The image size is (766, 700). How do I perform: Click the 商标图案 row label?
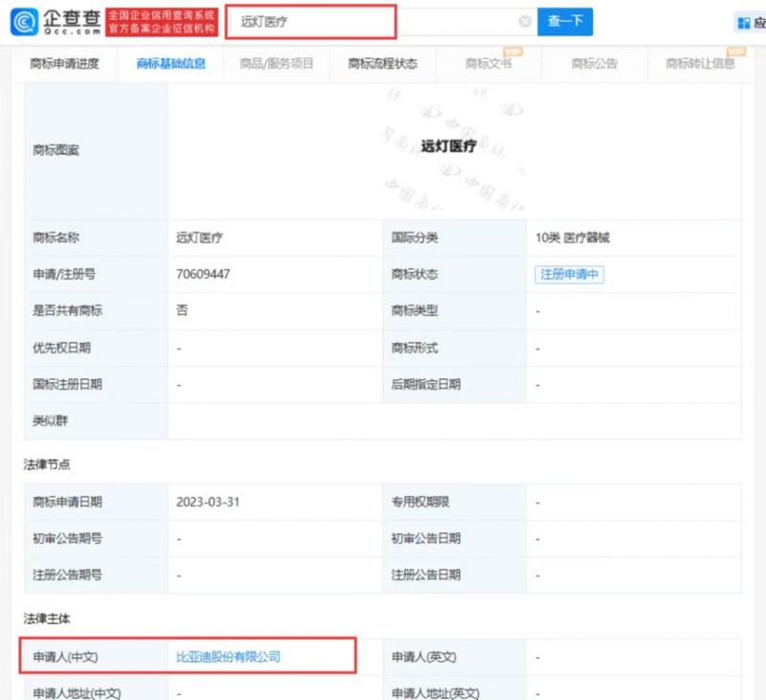(56, 150)
